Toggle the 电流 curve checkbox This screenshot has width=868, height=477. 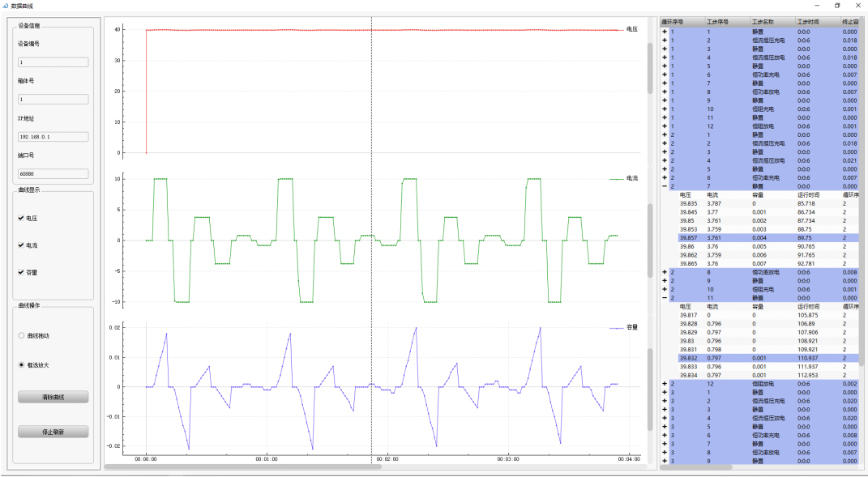21,245
